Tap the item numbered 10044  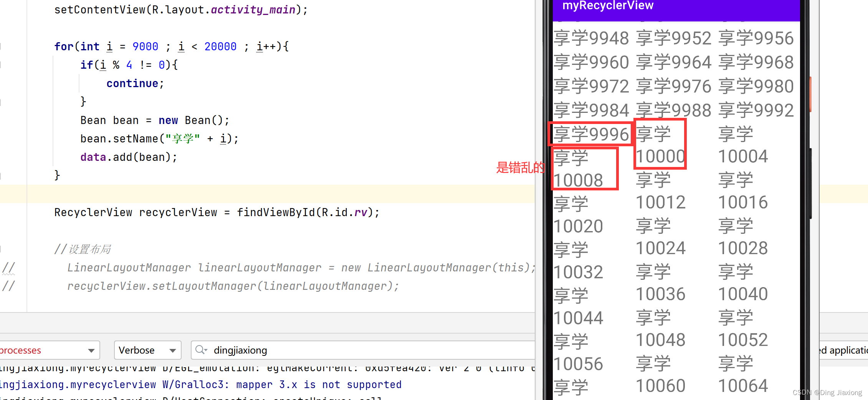click(x=578, y=307)
